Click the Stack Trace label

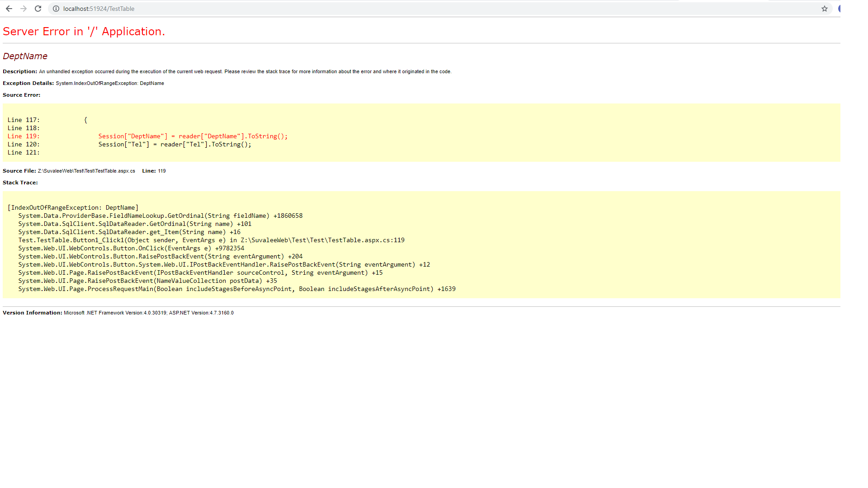click(x=20, y=183)
